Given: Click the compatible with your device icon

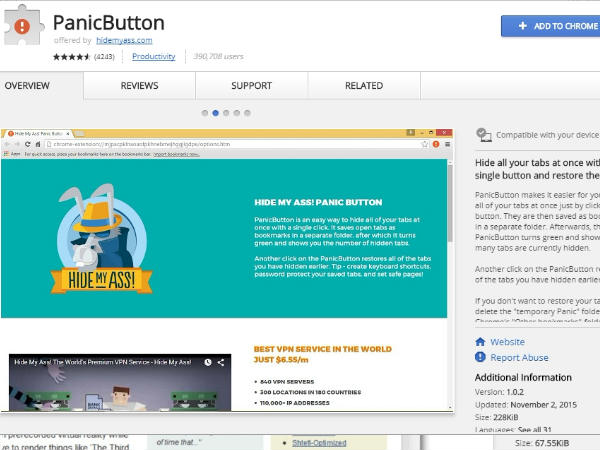Looking at the screenshot, I should pos(484,135).
